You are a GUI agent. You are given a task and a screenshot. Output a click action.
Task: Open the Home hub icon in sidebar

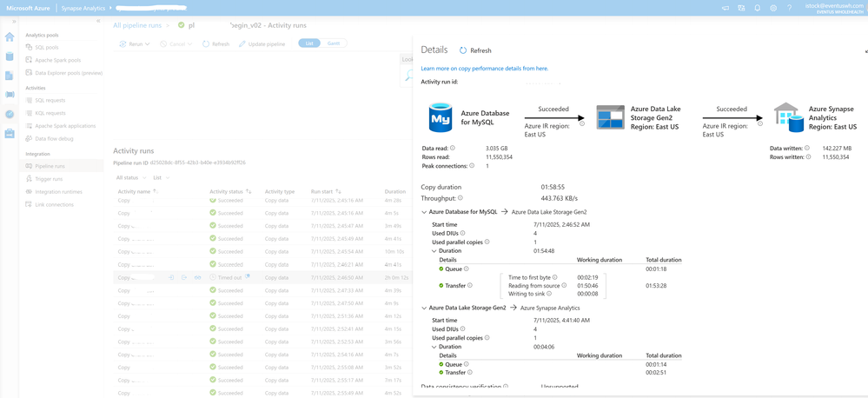pos(10,37)
